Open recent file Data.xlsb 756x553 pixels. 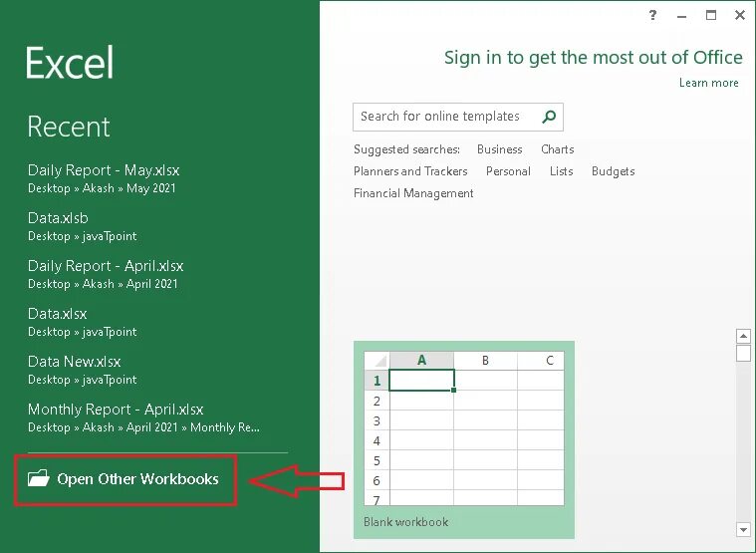click(x=82, y=226)
